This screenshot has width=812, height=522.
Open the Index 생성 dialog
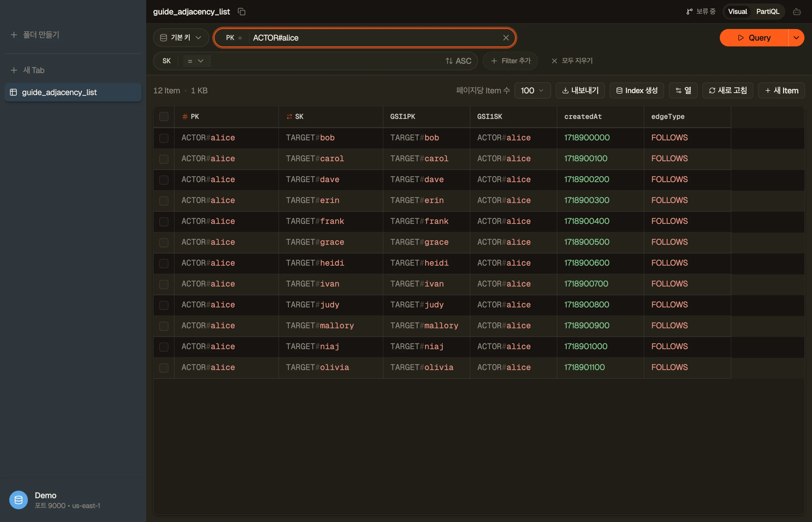637,90
